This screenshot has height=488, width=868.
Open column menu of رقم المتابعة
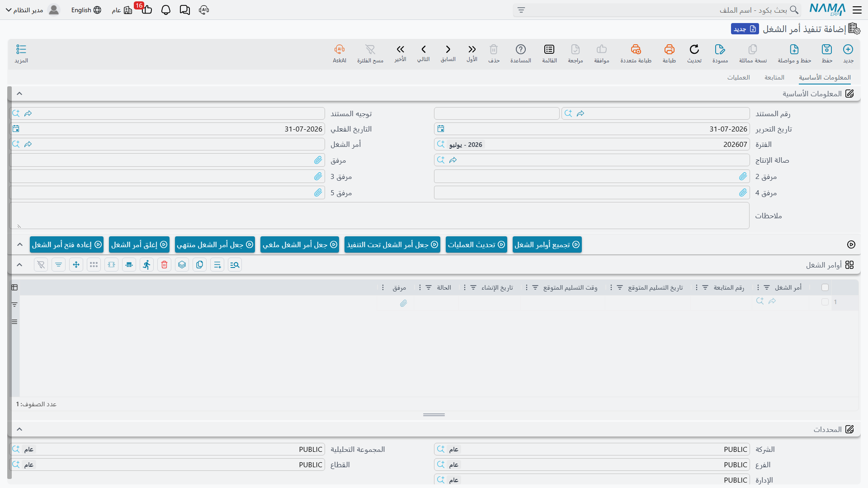tap(696, 287)
